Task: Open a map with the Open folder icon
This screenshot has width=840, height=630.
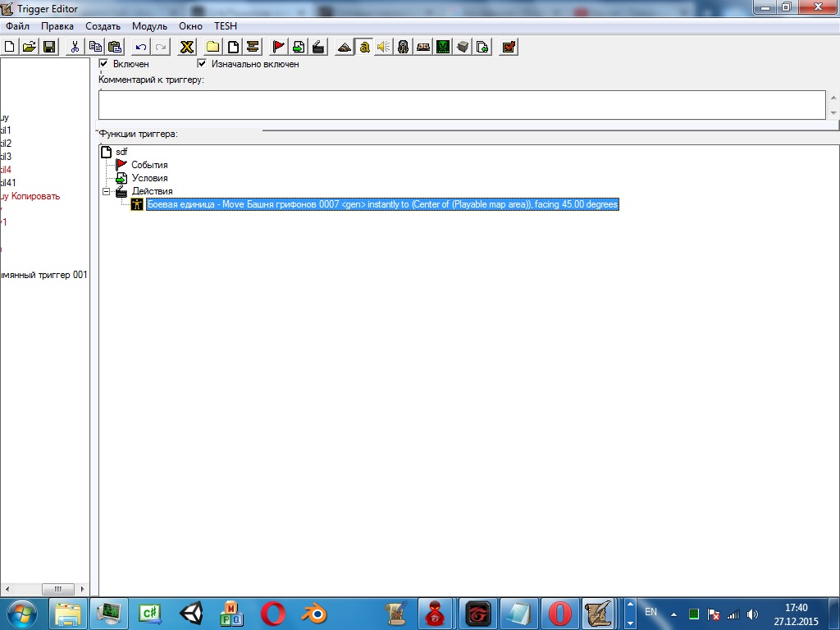Action: point(30,47)
